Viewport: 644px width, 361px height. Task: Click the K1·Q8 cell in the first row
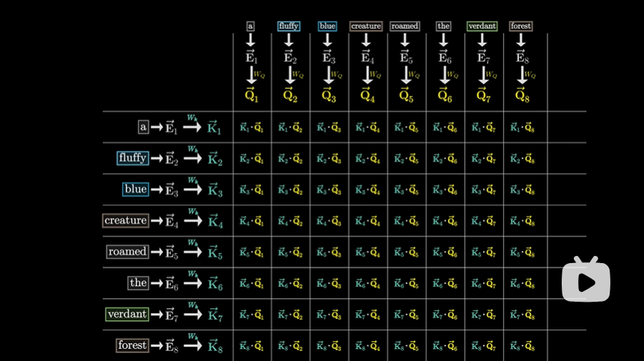pos(522,128)
